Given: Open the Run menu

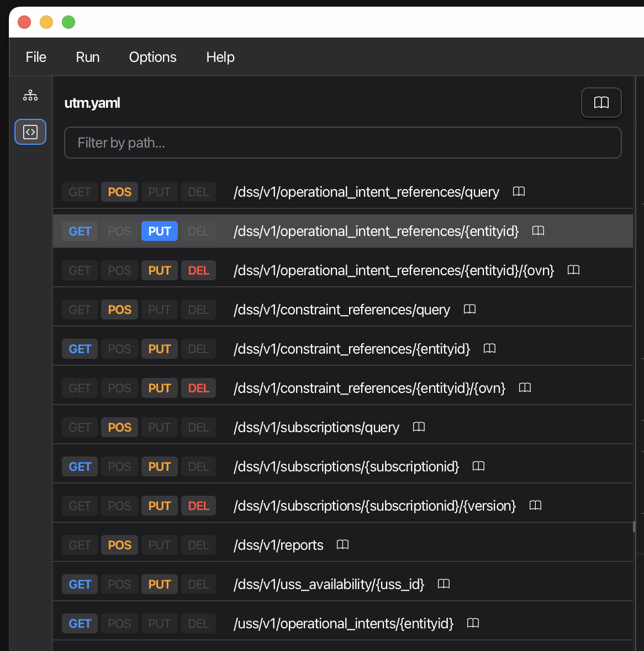Looking at the screenshot, I should (88, 57).
